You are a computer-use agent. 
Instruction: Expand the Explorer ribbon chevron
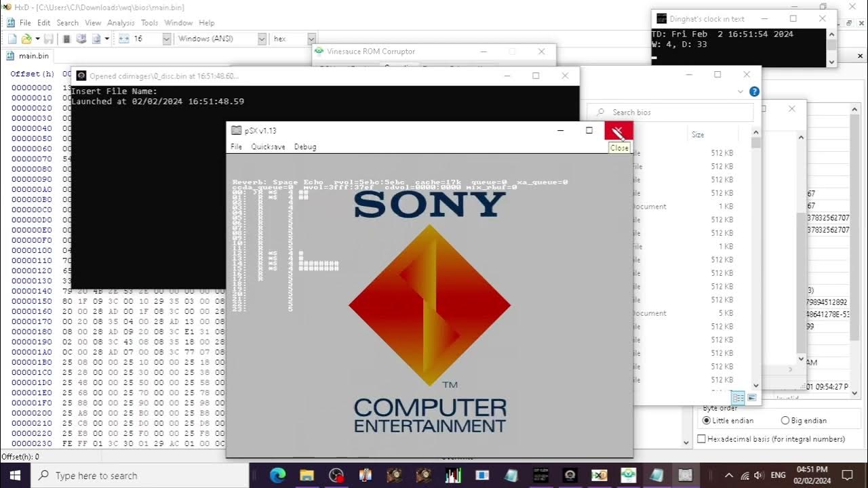pos(741,91)
